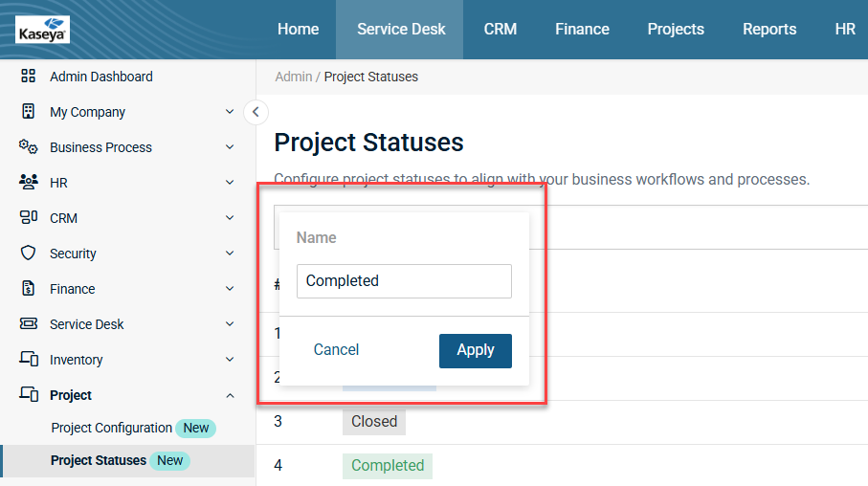Collapse the sidebar with the arrow button
This screenshot has height=486, width=868.
[x=256, y=112]
